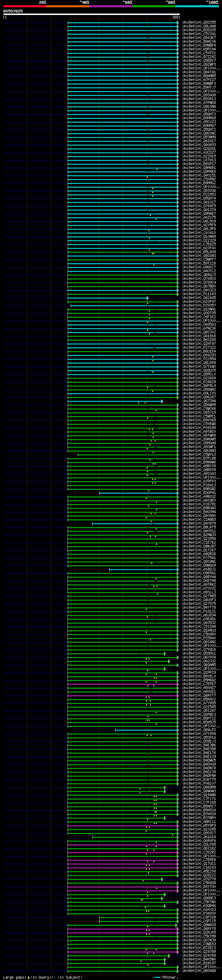Click label UniRef100_A7PNK8
Screen dimensions: 222x980
tap(199, 103)
